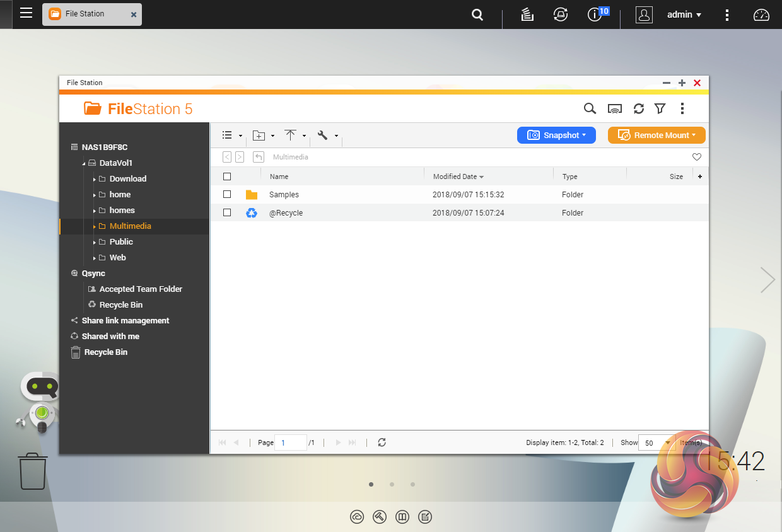
Task: Click the search icon in File Station header
Action: pos(590,109)
